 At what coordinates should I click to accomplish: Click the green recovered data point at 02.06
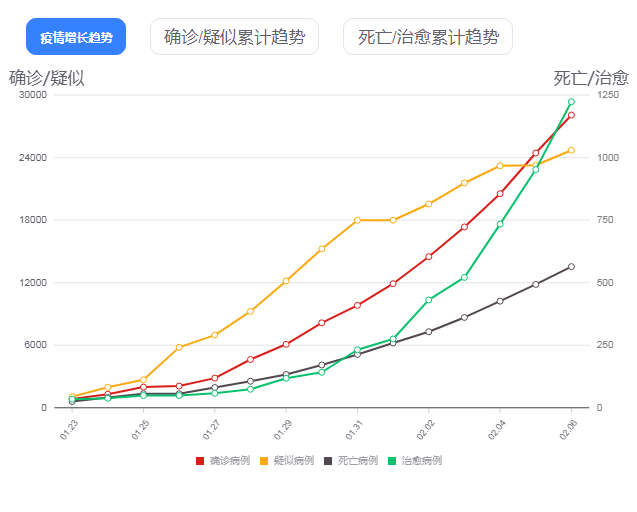(571, 102)
